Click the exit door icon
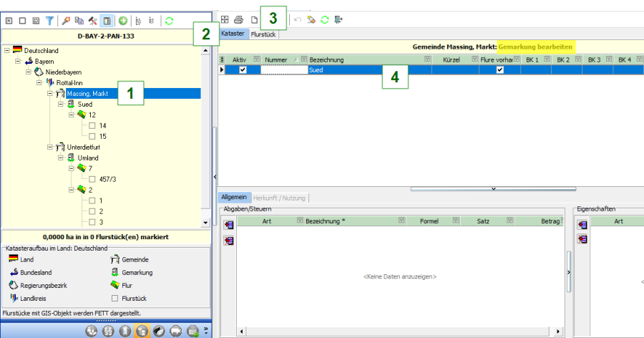This screenshot has width=644, height=338. click(x=338, y=19)
